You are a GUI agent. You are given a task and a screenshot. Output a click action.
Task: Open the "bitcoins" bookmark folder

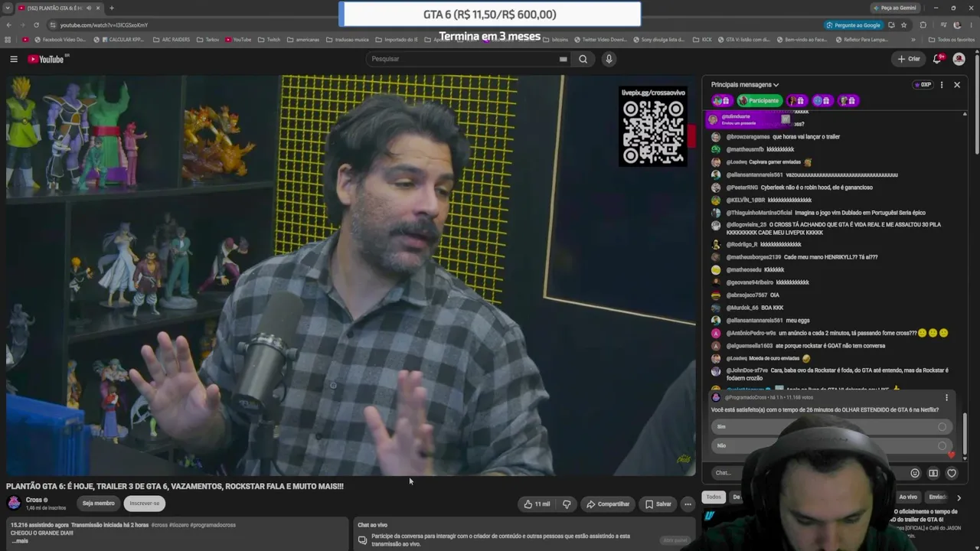coord(556,40)
